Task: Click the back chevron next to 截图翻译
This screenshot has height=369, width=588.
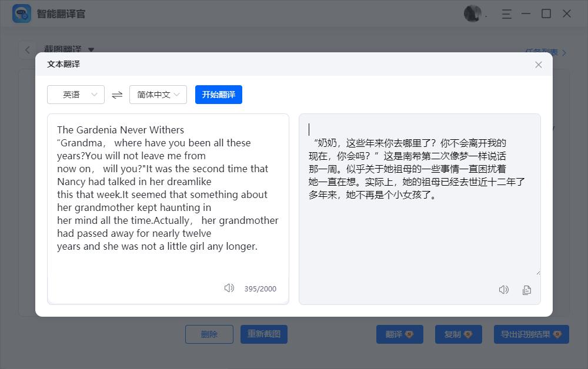Action: pos(27,50)
